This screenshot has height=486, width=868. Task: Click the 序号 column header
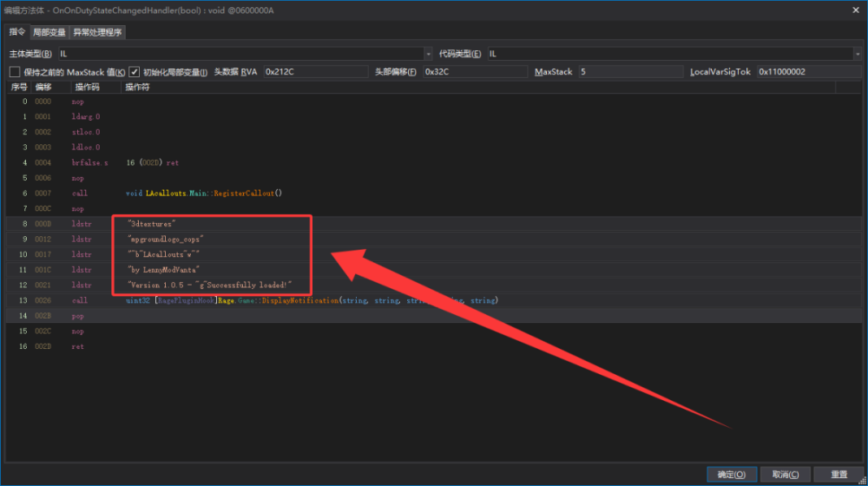click(x=19, y=88)
